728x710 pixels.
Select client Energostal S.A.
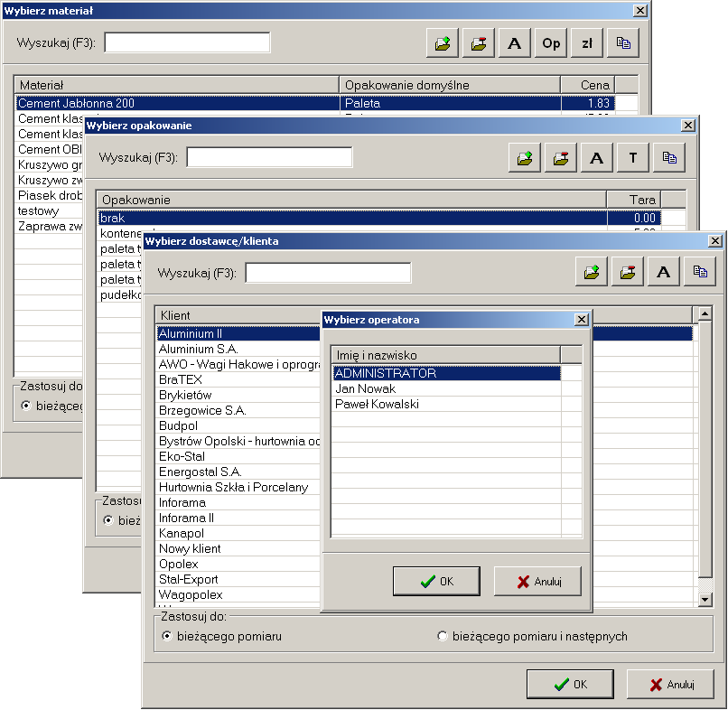tap(238, 472)
